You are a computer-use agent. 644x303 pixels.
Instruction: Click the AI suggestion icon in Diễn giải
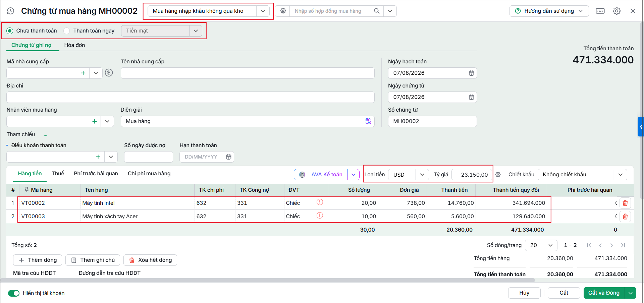pyautogui.click(x=368, y=121)
